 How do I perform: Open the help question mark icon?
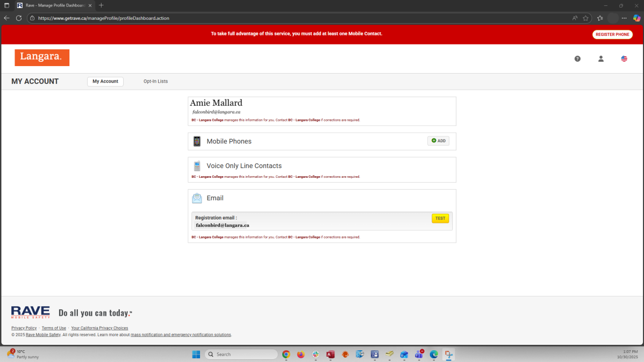point(577,59)
